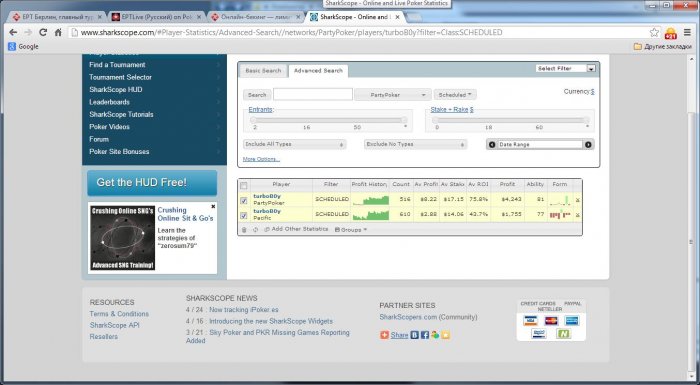Open the More Options link
The width and height of the screenshot is (700, 385).
coord(261,159)
